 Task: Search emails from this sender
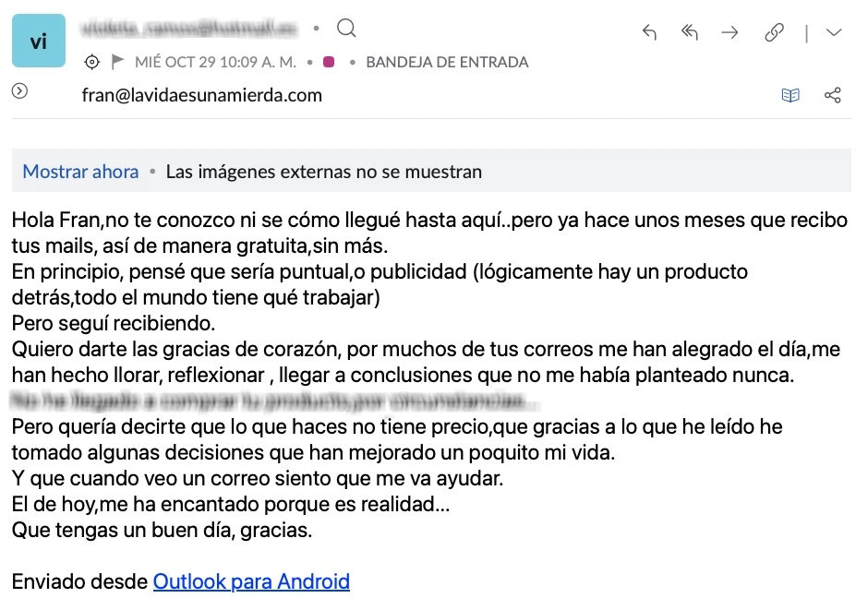(x=346, y=30)
